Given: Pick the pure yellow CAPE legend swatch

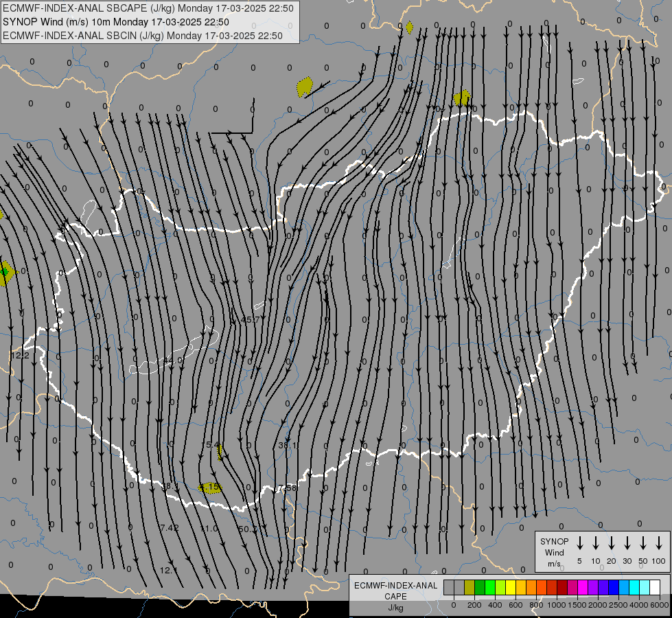Looking at the screenshot, I should [x=511, y=588].
